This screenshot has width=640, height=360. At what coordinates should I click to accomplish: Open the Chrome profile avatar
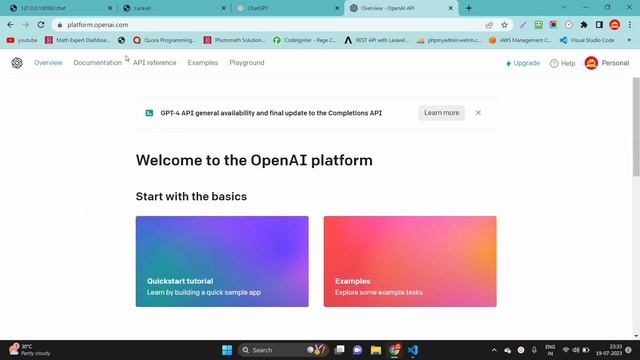point(614,25)
